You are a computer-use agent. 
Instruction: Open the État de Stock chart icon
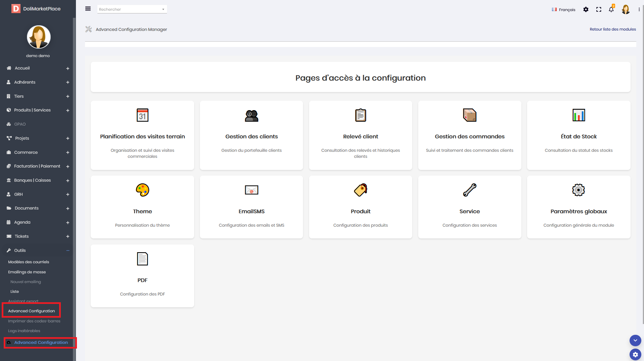[578, 115]
